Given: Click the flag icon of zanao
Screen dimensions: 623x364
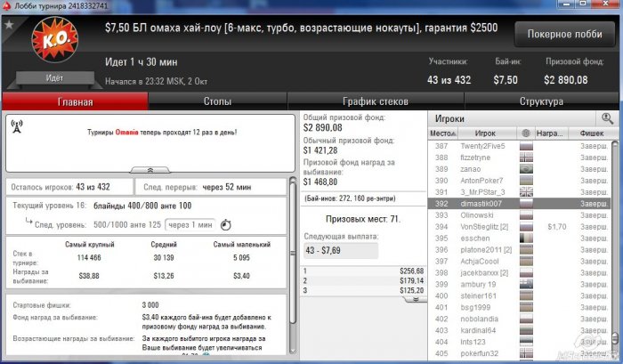Looking at the screenshot, I should 526,169.
